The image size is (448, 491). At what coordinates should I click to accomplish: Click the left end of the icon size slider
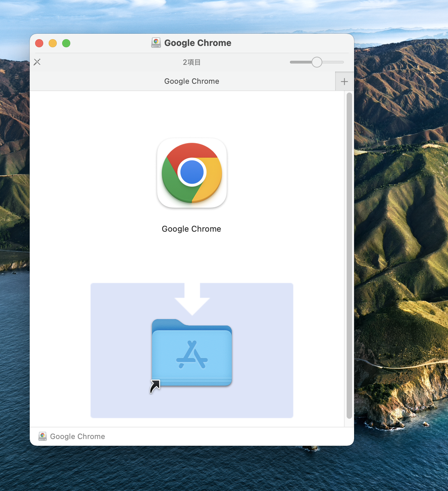click(292, 62)
